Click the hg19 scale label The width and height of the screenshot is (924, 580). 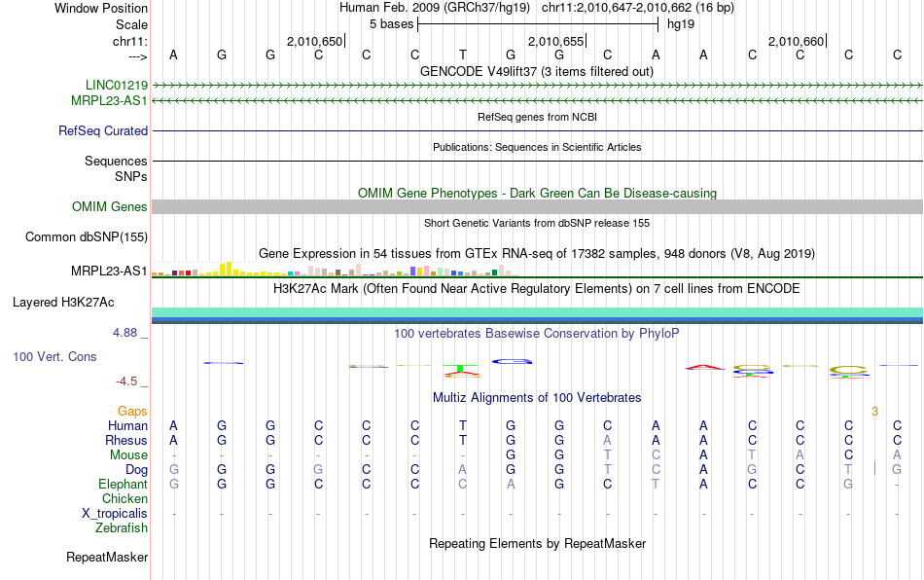681,24
